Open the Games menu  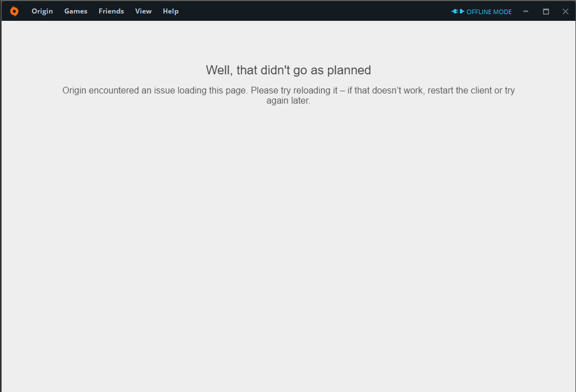point(76,11)
